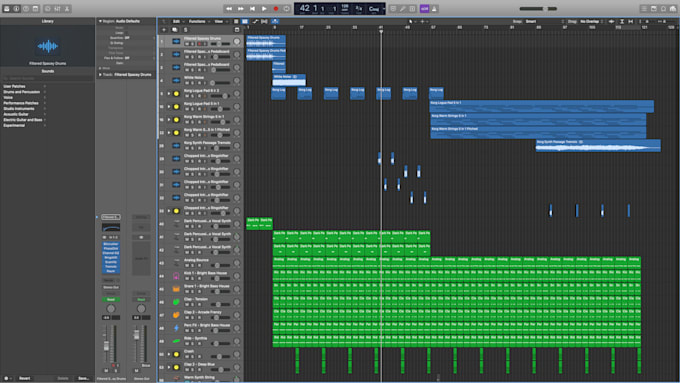Image resolution: width=680 pixels, height=383 pixels.
Task: Select the Kick 1 - Bright Bass House icon
Action: 176,276
